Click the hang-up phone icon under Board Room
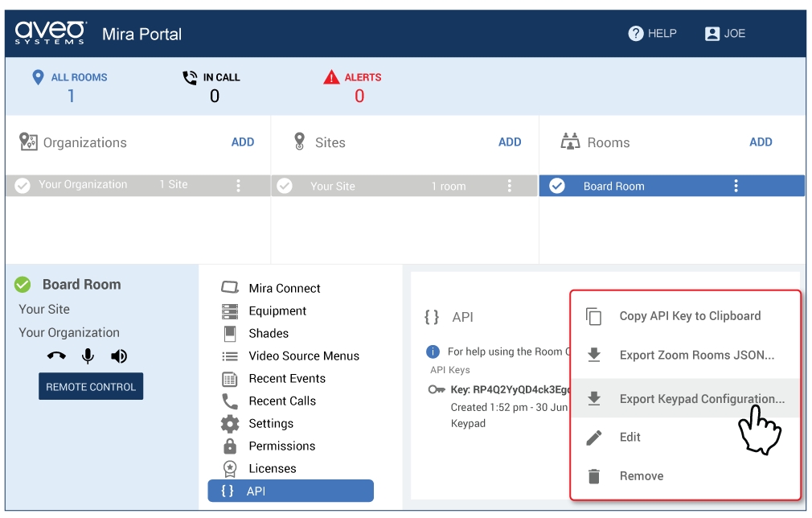Screen dimensions: 812x518 [56, 356]
